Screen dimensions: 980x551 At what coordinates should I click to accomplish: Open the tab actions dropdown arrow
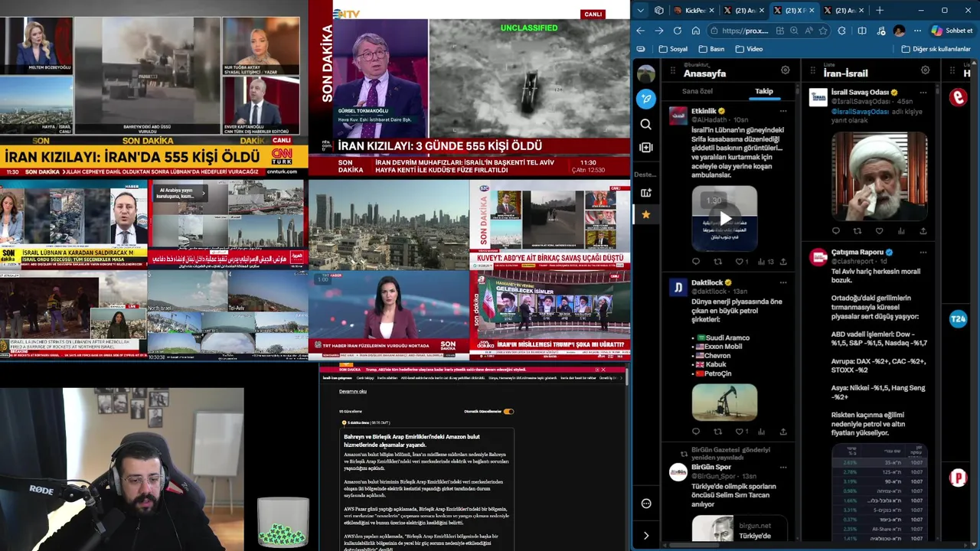641,10
